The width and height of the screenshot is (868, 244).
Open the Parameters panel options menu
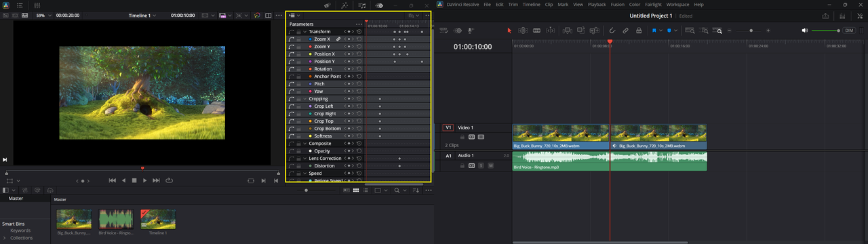(359, 24)
